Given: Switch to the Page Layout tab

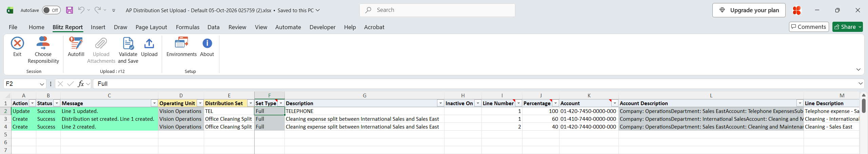Looking at the screenshot, I should tap(151, 27).
